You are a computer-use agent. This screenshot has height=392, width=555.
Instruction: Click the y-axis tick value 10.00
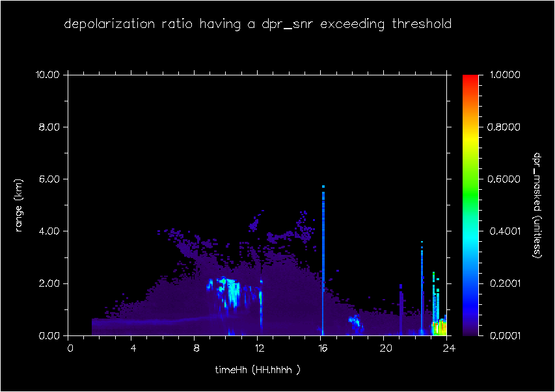(x=47, y=75)
